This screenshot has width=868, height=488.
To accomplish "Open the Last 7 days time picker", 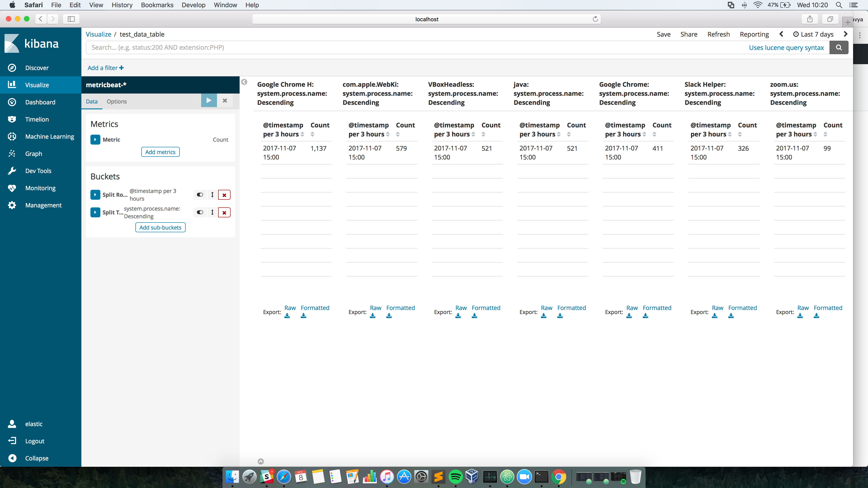I will click(x=814, y=34).
